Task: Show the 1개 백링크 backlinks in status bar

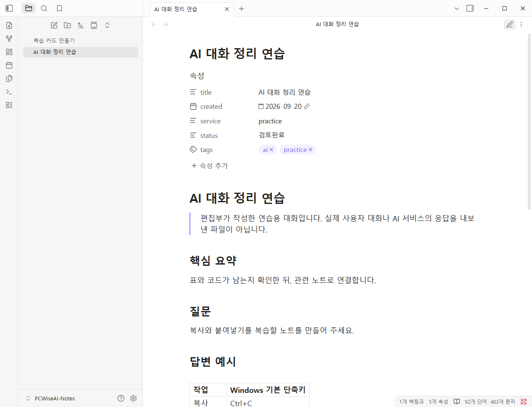Action: click(x=411, y=402)
